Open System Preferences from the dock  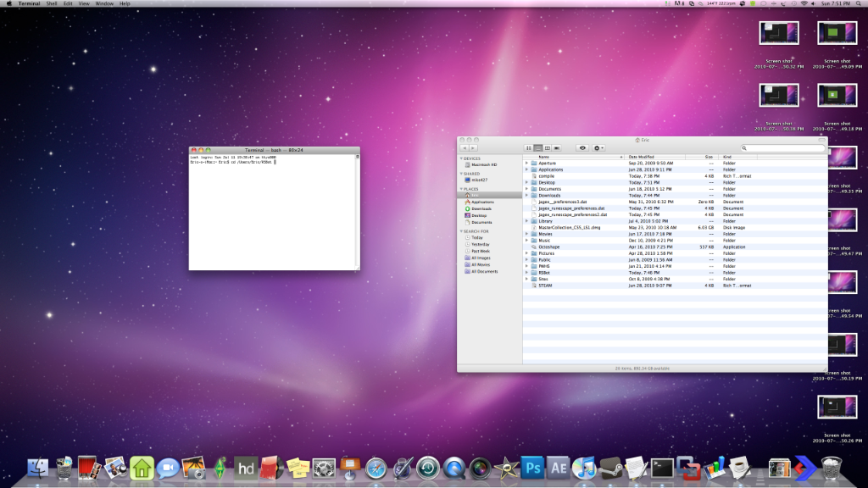click(x=325, y=467)
